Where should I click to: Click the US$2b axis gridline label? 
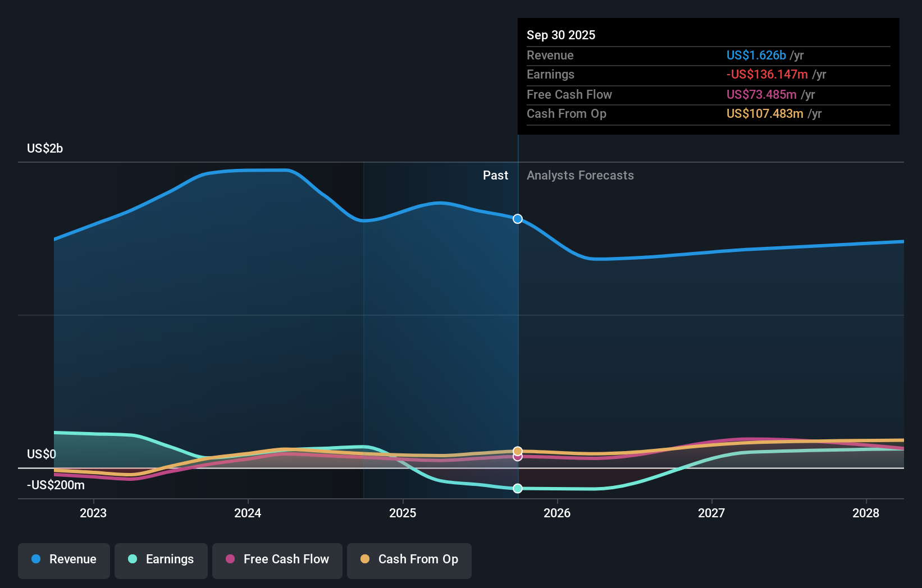(44, 148)
